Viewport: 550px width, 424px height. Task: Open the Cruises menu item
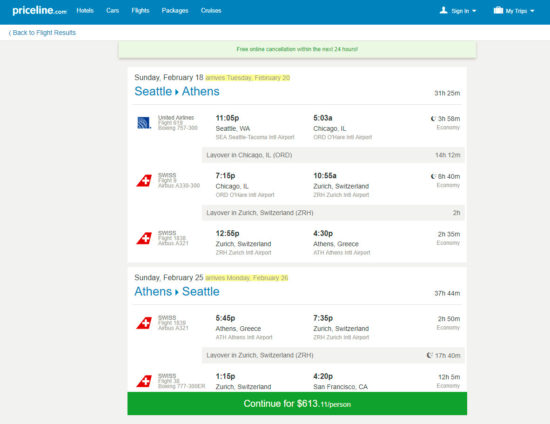tap(211, 11)
